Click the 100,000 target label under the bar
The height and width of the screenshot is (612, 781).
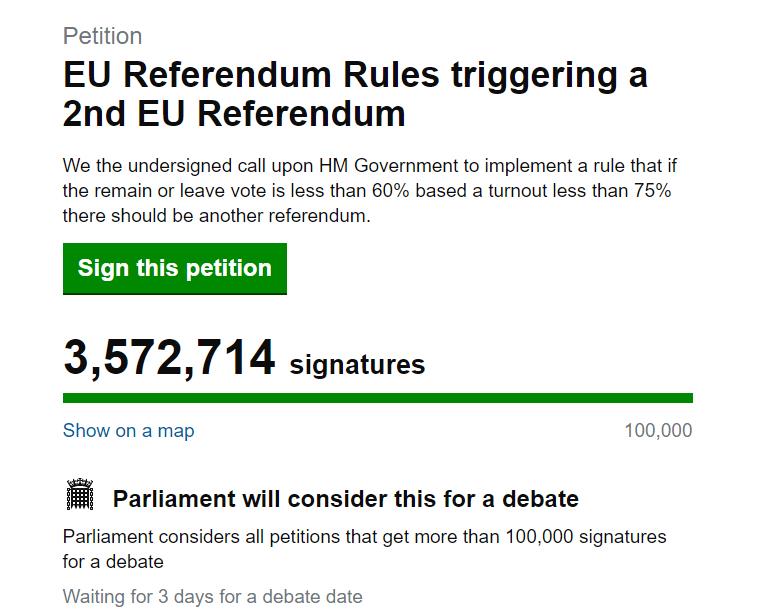pyautogui.click(x=658, y=431)
